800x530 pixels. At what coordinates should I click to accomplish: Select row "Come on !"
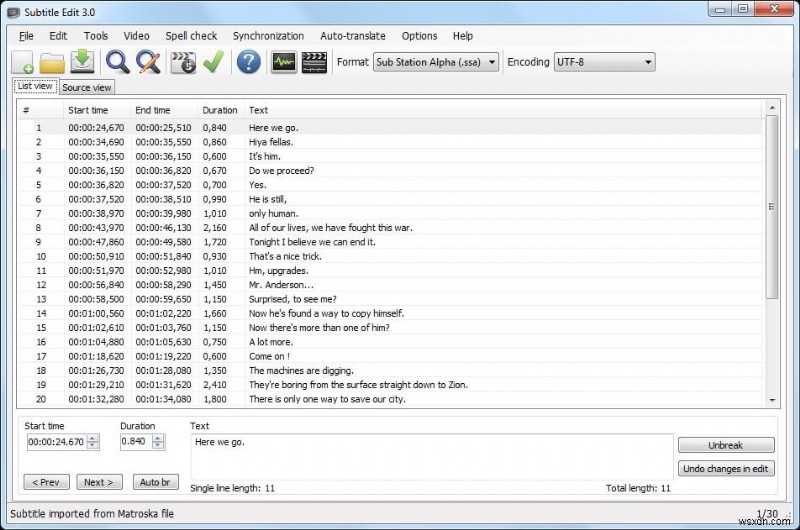390,356
